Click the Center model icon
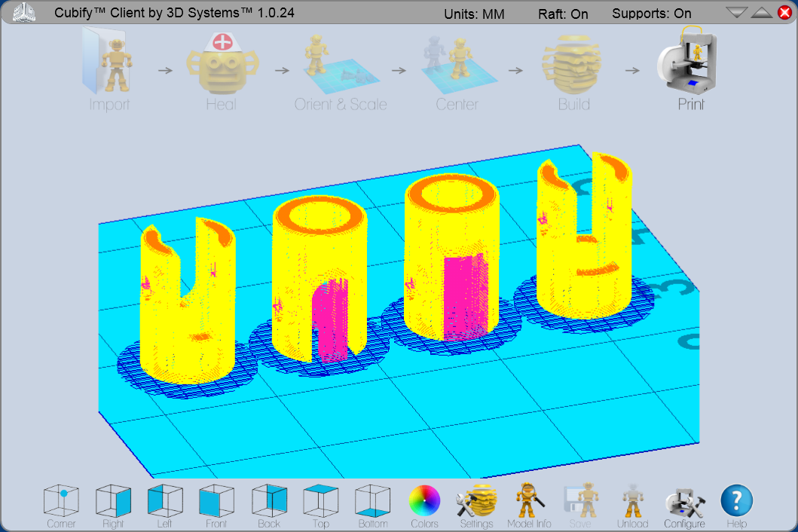Viewport: 798px width, 532px height. point(457,68)
